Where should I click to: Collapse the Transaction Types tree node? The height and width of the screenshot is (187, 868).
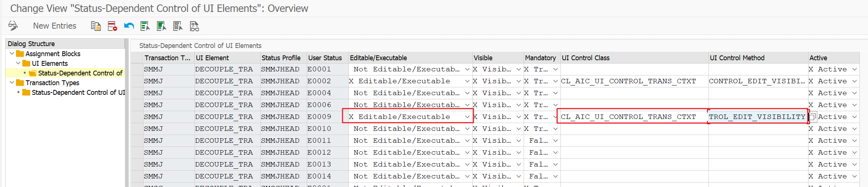point(12,83)
